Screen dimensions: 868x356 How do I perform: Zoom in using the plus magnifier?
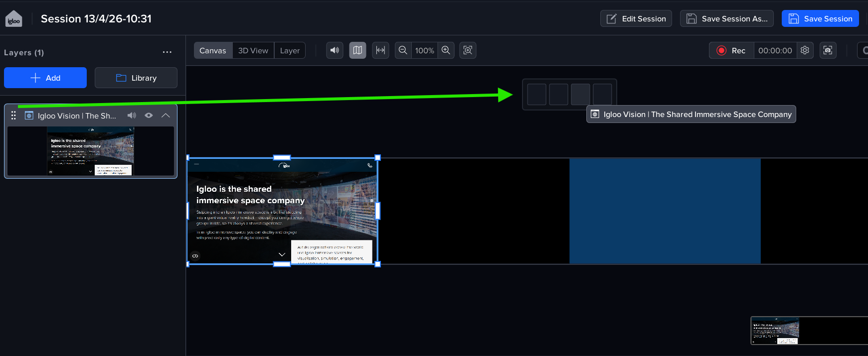(x=446, y=50)
